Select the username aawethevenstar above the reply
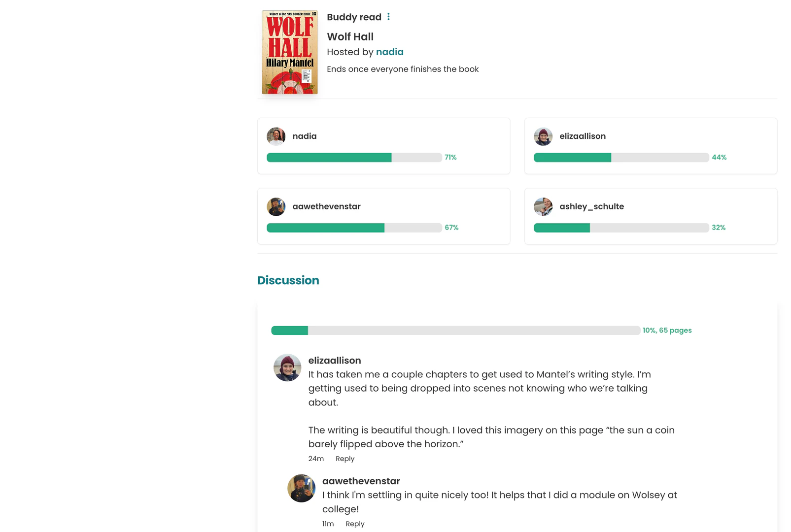Screen dimensions: 791x532 click(x=361, y=481)
